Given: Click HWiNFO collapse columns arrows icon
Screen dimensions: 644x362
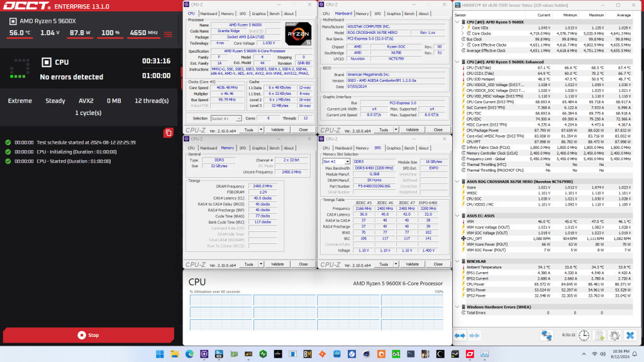Looking at the screenshot, I should tap(474, 336).
